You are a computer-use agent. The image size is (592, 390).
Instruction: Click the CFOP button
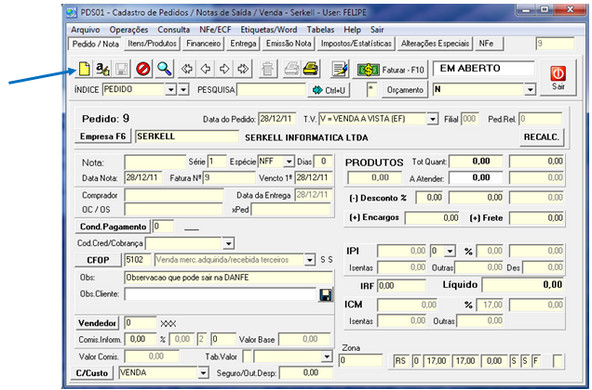point(98,260)
